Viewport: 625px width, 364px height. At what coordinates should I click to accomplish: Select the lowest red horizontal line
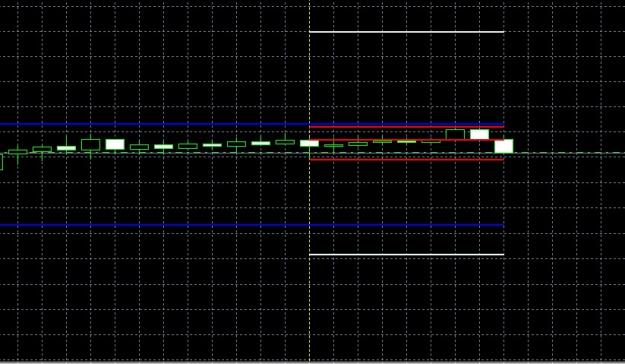pos(407,159)
